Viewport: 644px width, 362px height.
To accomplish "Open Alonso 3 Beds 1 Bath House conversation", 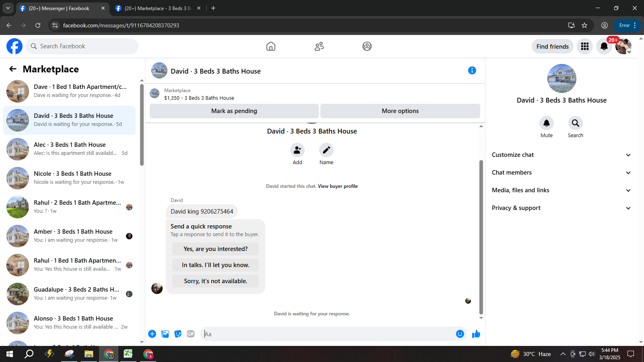I will click(x=69, y=323).
